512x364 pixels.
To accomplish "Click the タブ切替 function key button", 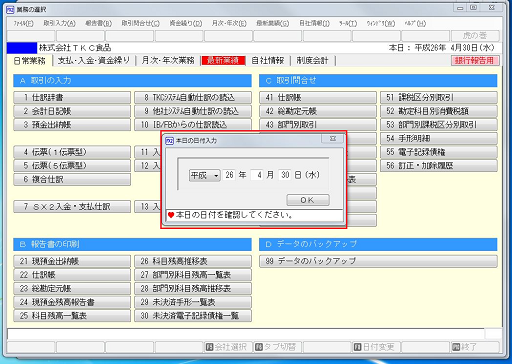I will [277, 347].
